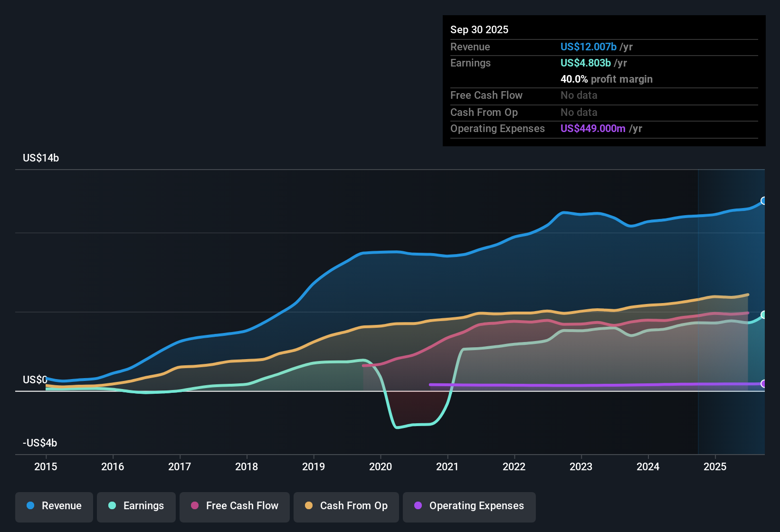The width and height of the screenshot is (780, 532).
Task: Click the teal Earnings legend dot
Action: 112,506
